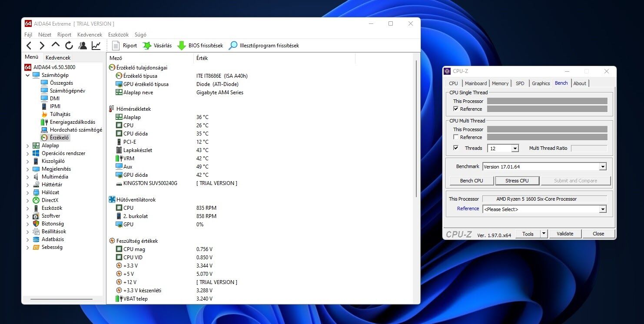Screen dimensions: 644x324
Task: Go back with the AIDA64 back arrow
Action: pos(29,46)
